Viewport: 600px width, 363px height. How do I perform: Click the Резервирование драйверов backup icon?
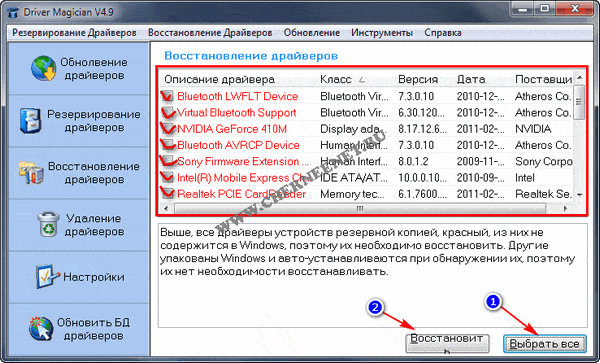pos(30,120)
